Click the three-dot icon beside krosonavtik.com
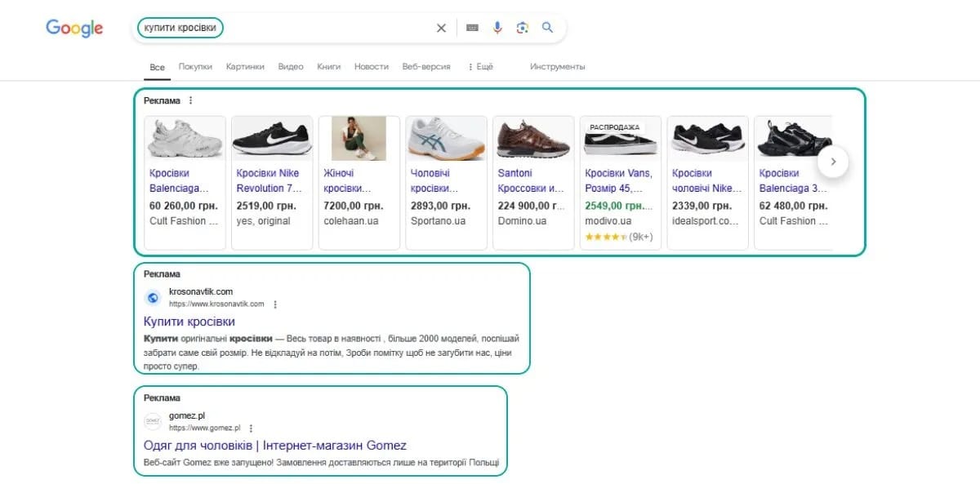Viewport: 980px width, 484px height. pos(275,304)
